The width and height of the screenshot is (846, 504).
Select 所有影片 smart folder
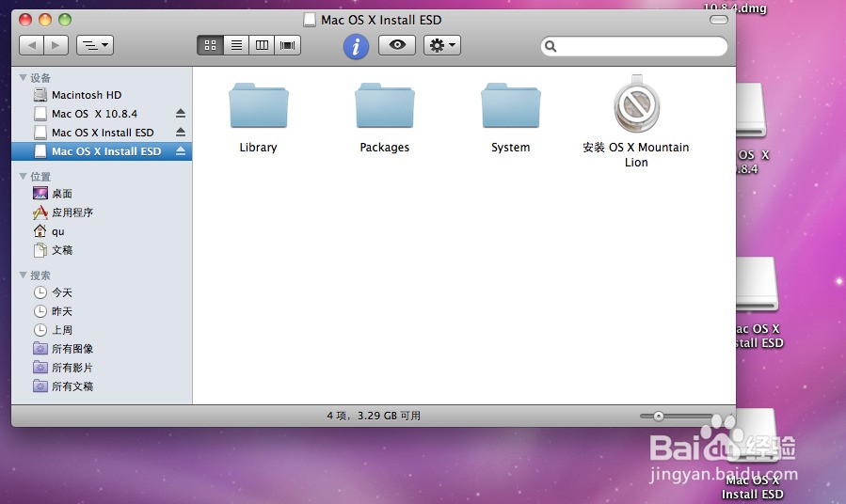[102, 368]
